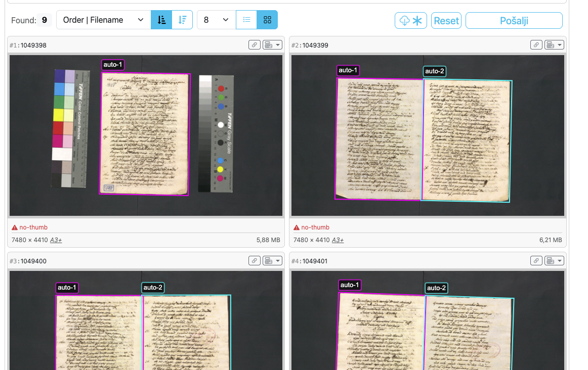588x370 pixels.
Task: Click the magenta-outlined left page in image 1049399
Action: point(379,139)
